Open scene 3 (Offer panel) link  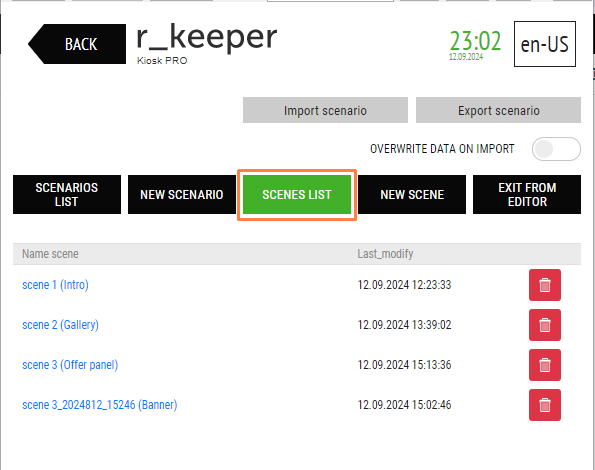70,365
